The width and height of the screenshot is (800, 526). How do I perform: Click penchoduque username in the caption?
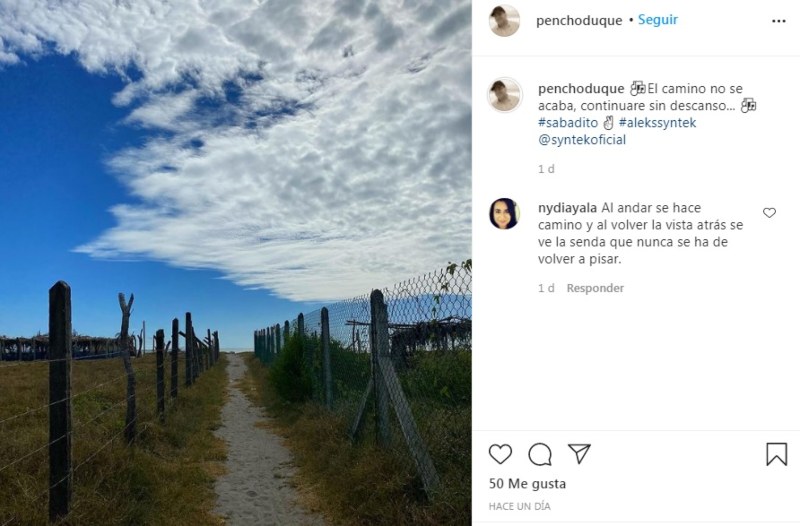[x=581, y=89]
